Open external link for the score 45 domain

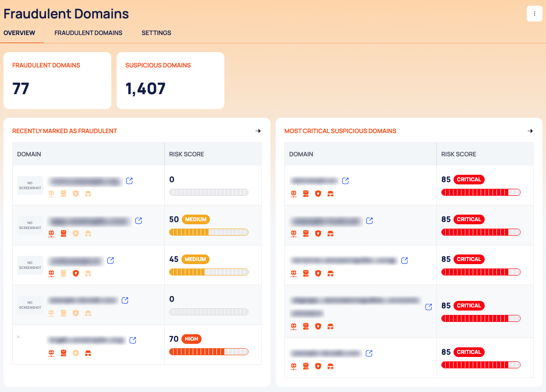pos(110,261)
